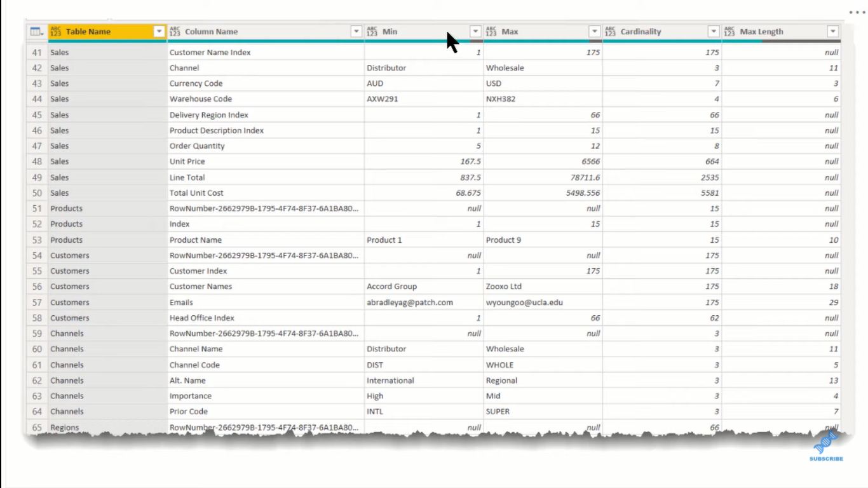868x488 pixels.
Task: Select the DIST min value cell
Action: (x=424, y=365)
